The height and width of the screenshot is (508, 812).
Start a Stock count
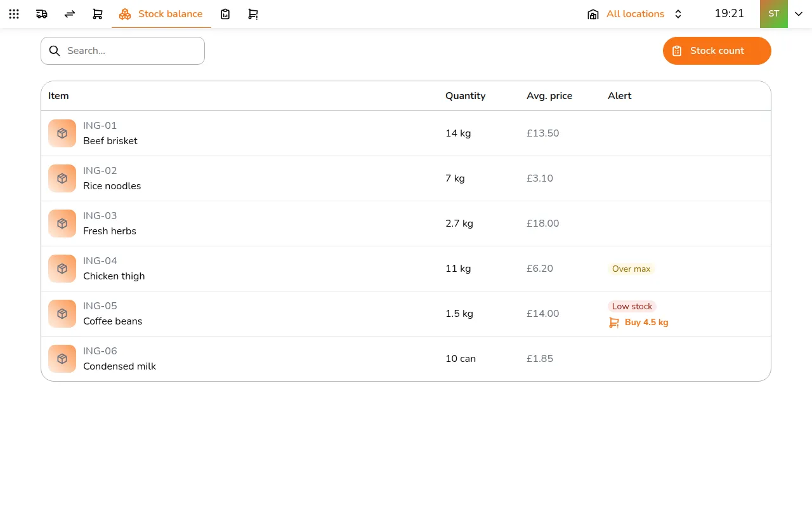717,51
